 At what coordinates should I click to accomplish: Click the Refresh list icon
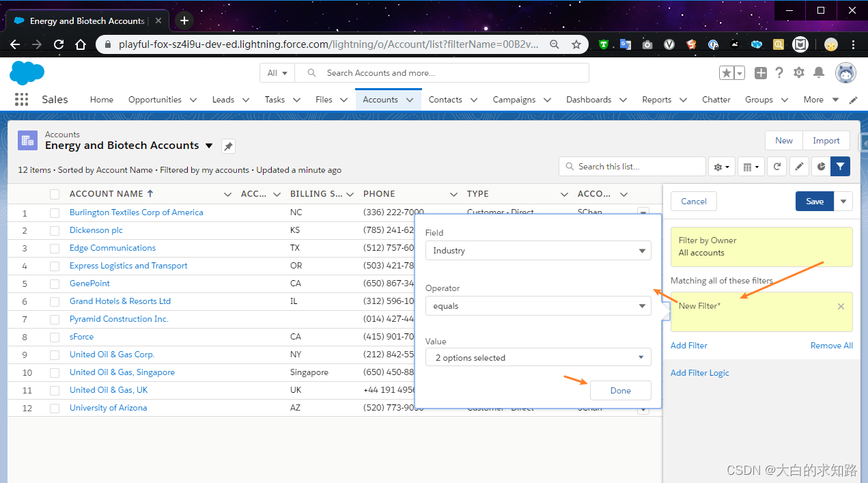776,166
